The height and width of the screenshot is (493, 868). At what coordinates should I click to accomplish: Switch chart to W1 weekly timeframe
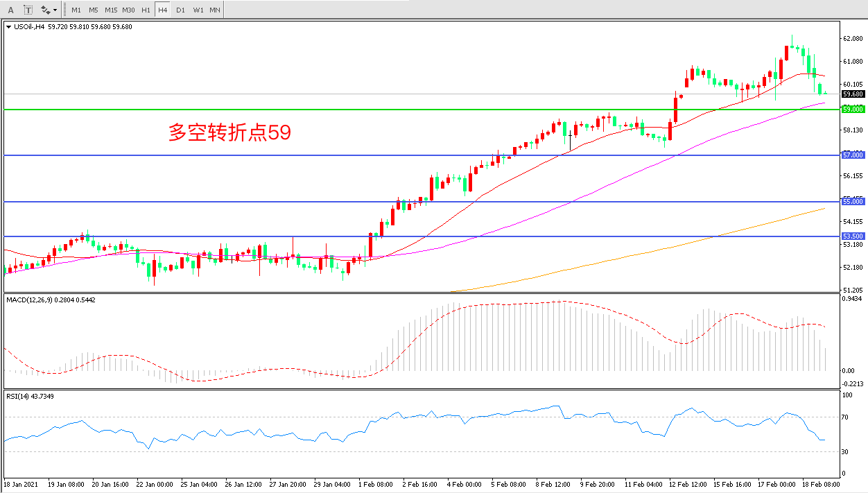click(198, 10)
